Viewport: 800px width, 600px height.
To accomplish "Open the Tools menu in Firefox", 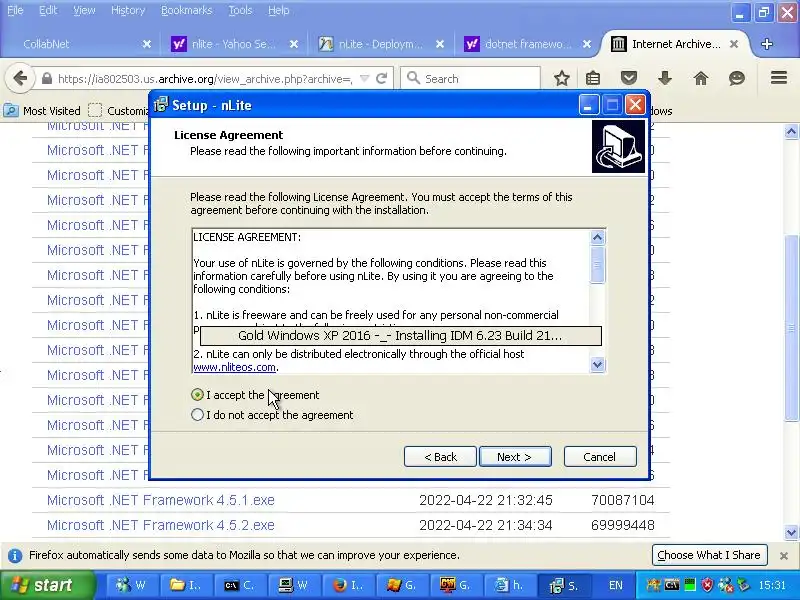I will 240,10.
